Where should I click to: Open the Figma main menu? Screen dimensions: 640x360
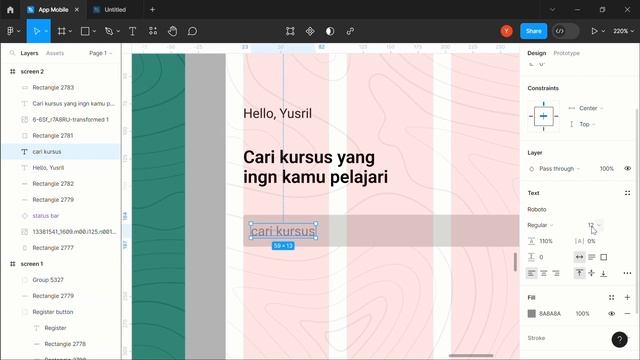13,31
